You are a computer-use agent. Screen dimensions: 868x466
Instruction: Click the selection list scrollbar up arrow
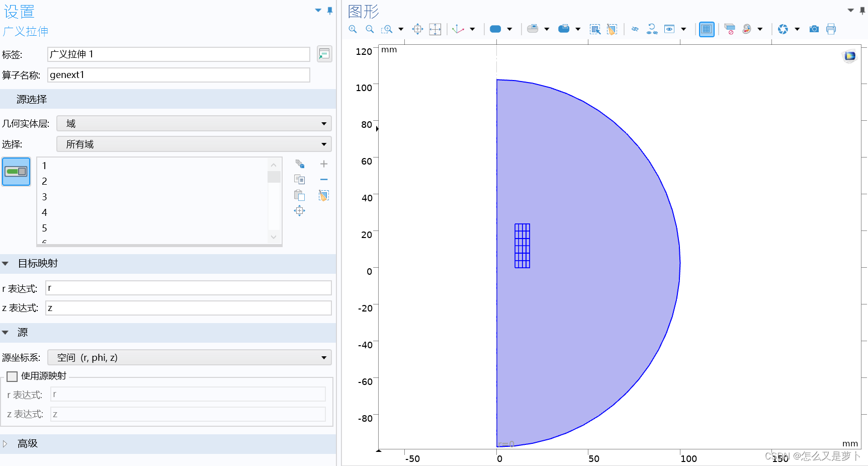click(274, 165)
